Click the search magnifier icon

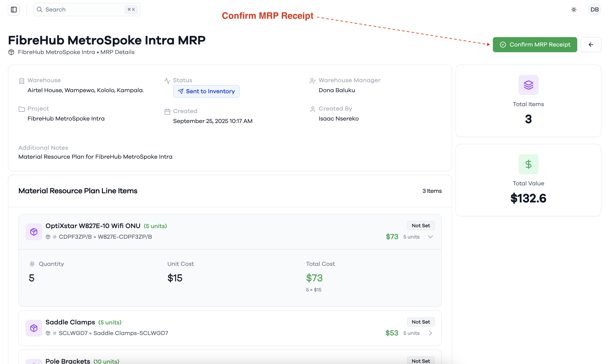click(39, 10)
